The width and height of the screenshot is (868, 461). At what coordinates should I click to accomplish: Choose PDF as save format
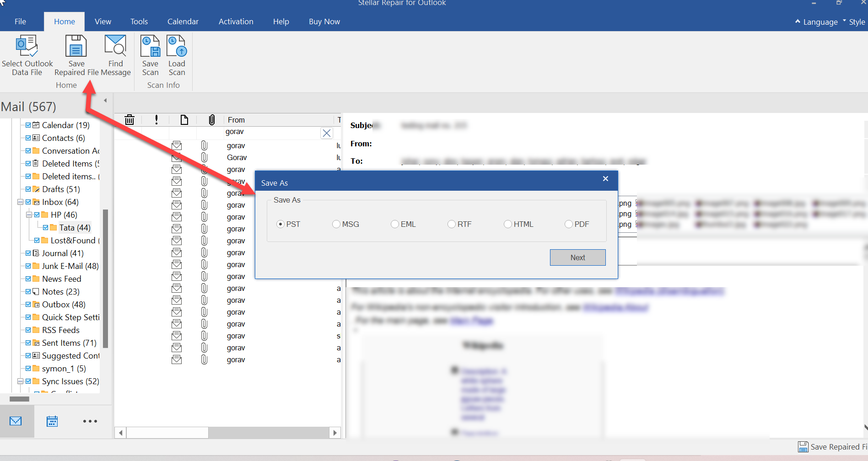click(x=569, y=224)
